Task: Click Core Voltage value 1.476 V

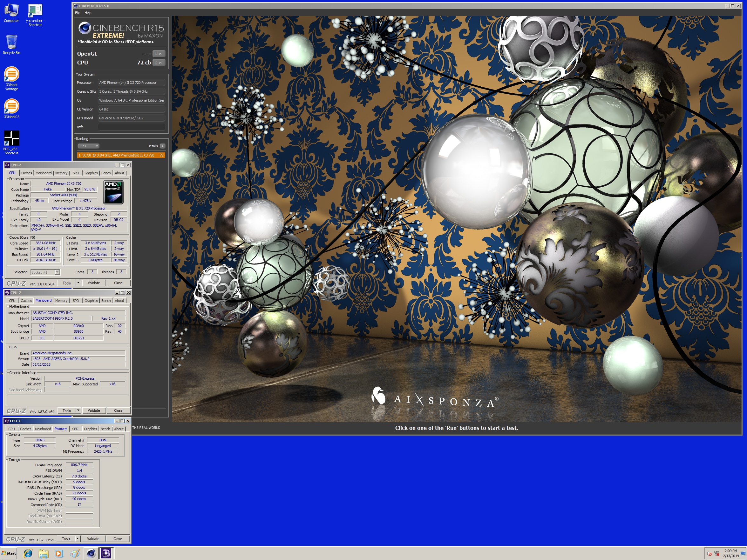Action: (x=86, y=201)
